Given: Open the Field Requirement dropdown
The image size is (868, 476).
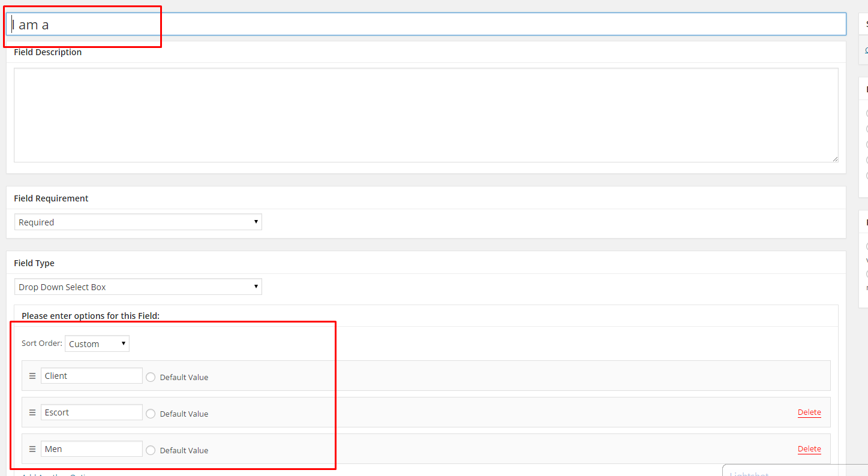Looking at the screenshot, I should click(x=138, y=222).
